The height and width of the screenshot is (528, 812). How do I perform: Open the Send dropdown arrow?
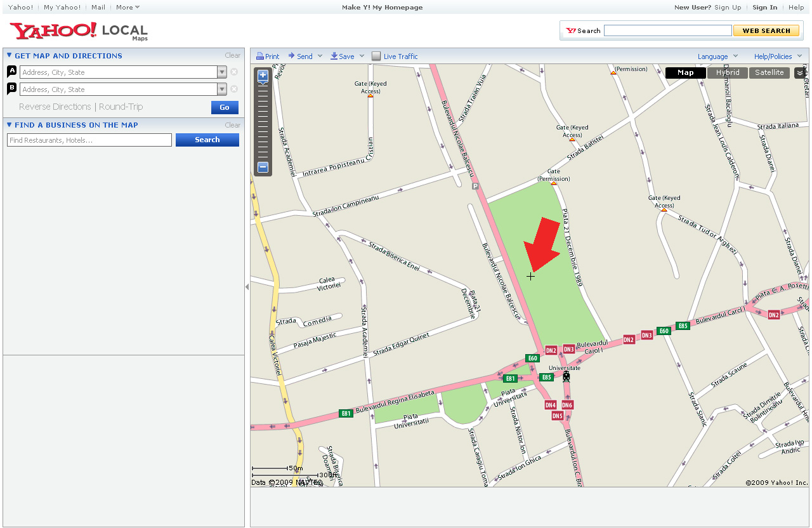320,56
